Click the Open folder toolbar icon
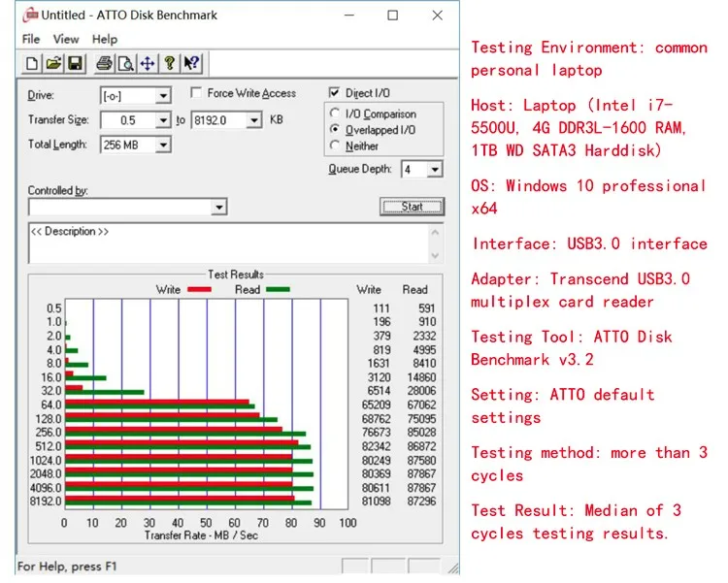This screenshot has width=728, height=583. tap(53, 63)
